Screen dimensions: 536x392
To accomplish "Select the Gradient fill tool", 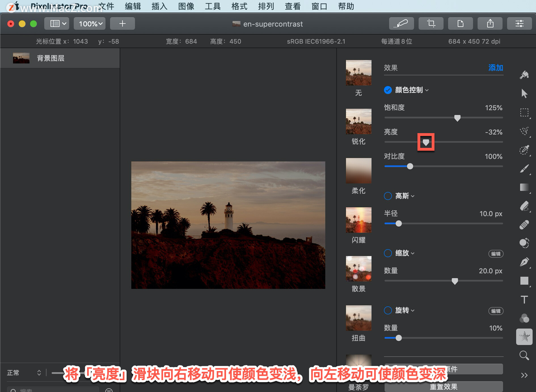I will 524,187.
